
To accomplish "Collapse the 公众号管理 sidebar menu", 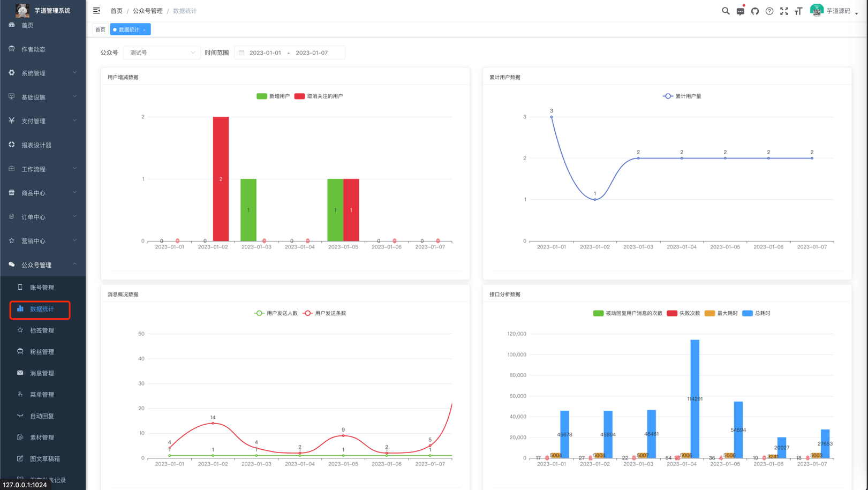I will (x=43, y=265).
